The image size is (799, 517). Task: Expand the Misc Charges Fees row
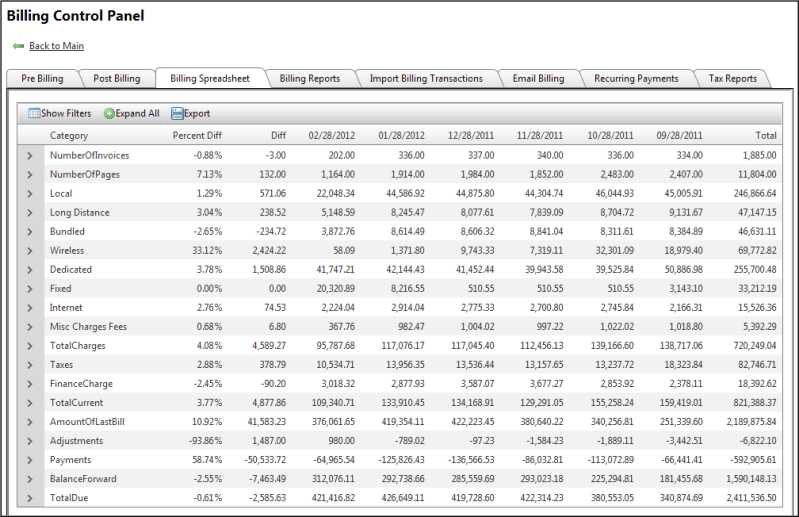point(30,326)
